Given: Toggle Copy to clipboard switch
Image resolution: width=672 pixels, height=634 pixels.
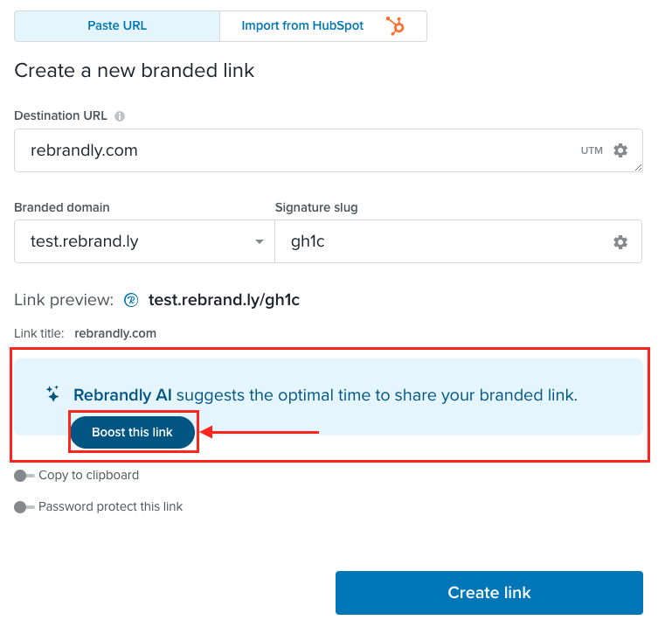Looking at the screenshot, I should (24, 476).
